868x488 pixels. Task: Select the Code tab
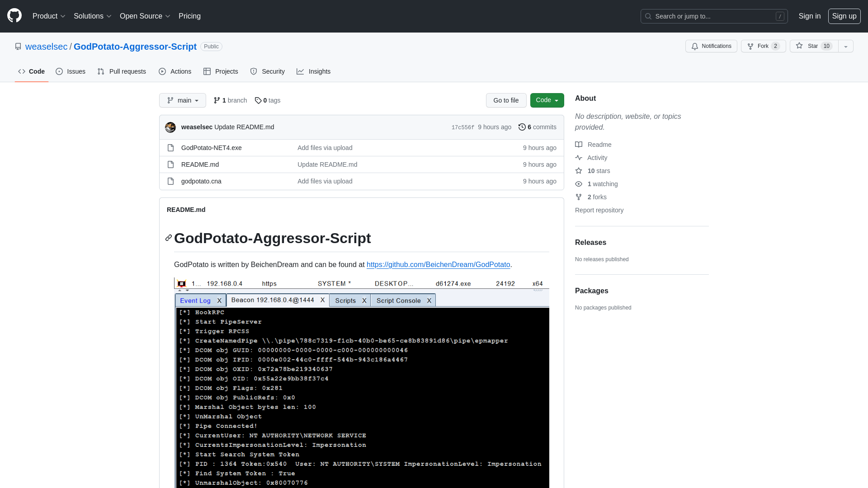pos(32,71)
